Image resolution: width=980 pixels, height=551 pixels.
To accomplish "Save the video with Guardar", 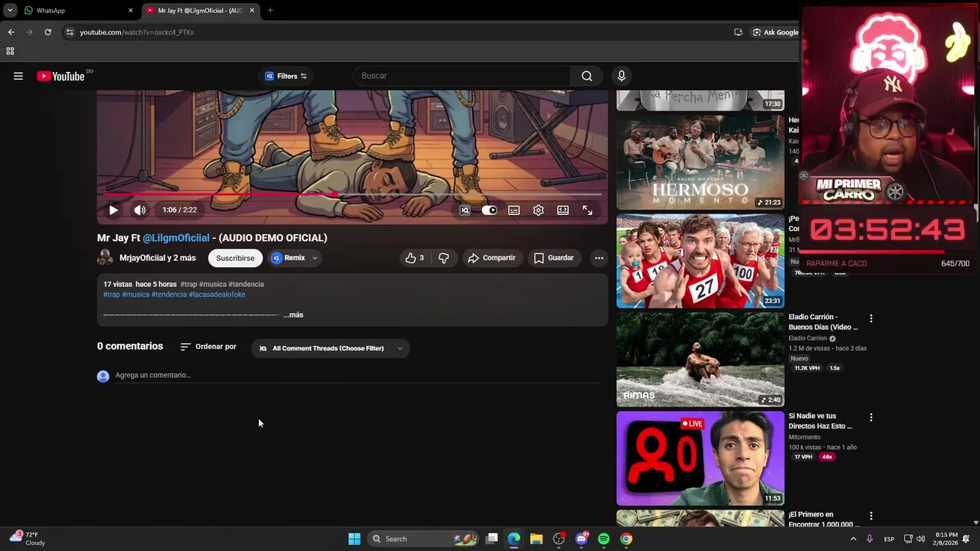I will point(554,258).
